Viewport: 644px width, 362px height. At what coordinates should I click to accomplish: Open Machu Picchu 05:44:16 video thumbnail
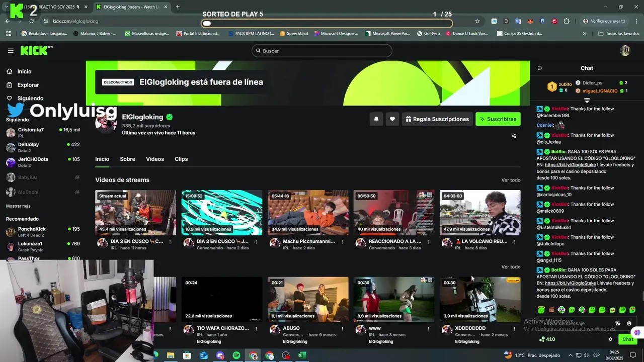pos(308,213)
